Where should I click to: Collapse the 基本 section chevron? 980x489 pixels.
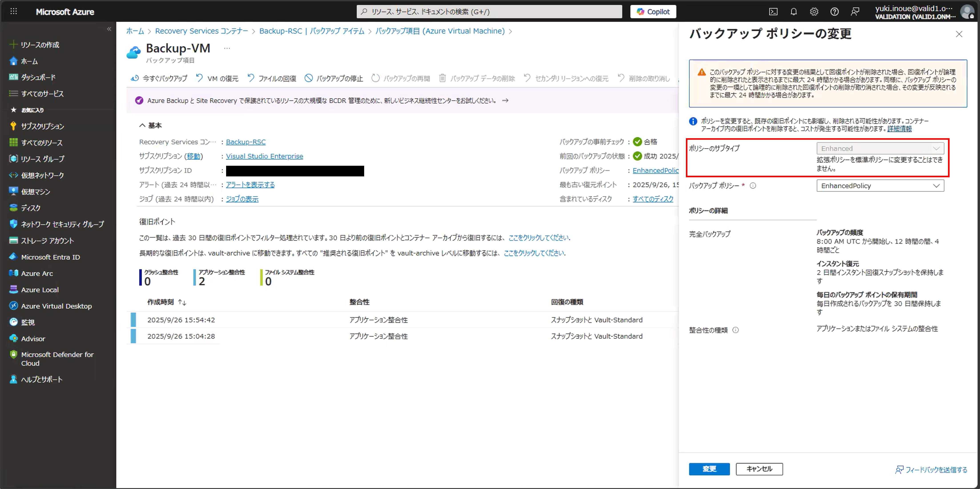142,125
